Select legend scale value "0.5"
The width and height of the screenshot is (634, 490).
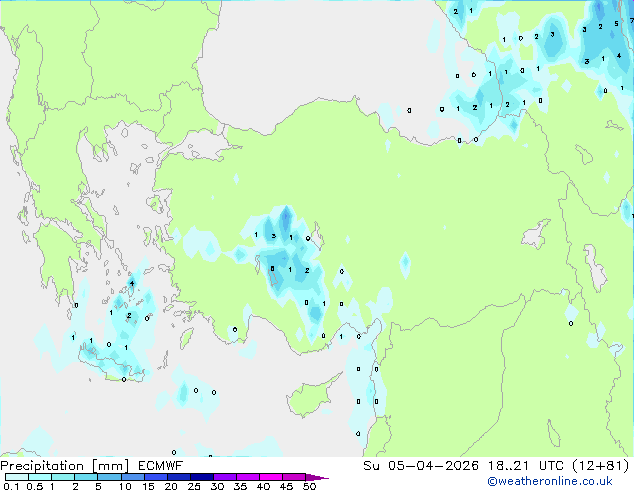(x=34, y=486)
